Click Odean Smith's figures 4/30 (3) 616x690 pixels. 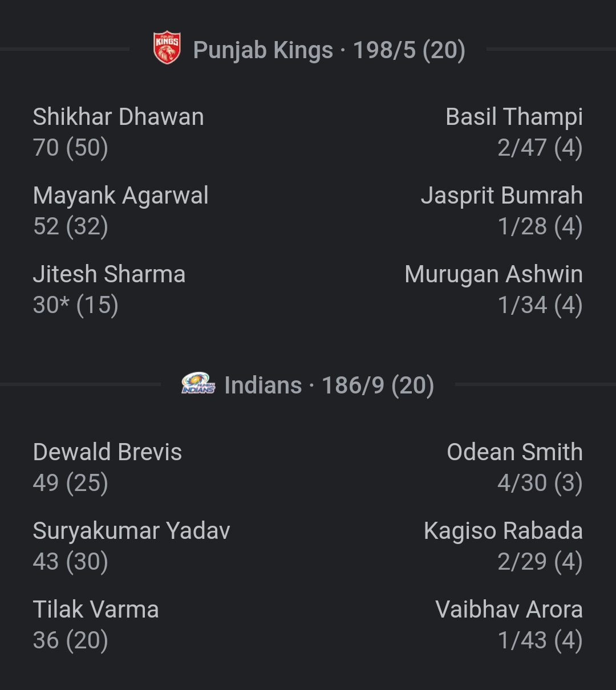540,483
